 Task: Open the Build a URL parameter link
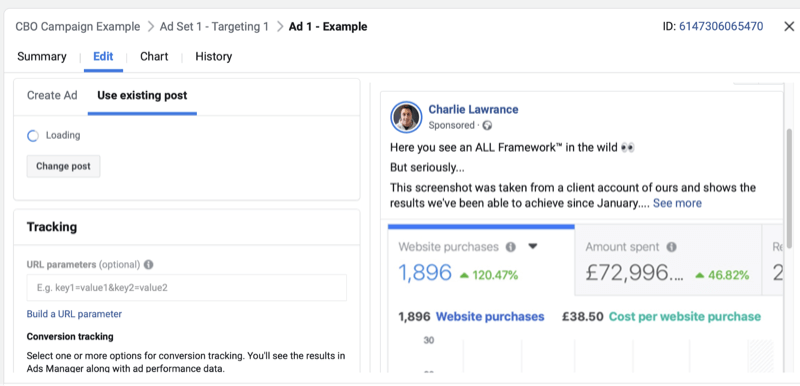(x=74, y=314)
